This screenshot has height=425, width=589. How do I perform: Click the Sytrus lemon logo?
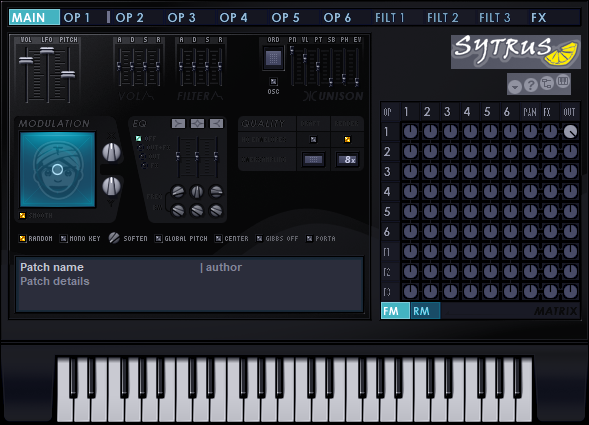tap(515, 51)
